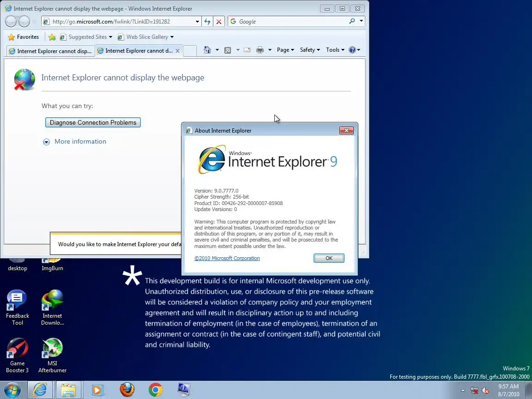Expand the recent pages dropdown beside Forward
This screenshot has height=399, width=532.
point(34,21)
